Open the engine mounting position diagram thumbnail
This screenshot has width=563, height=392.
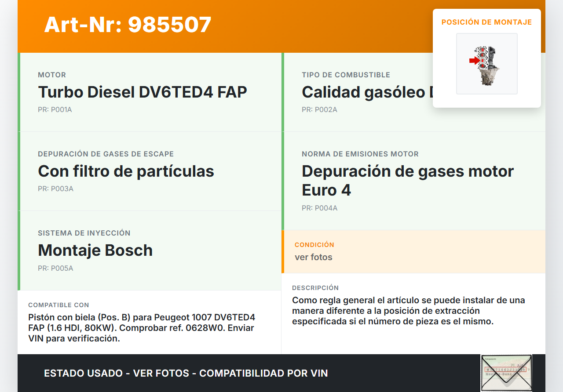487,64
